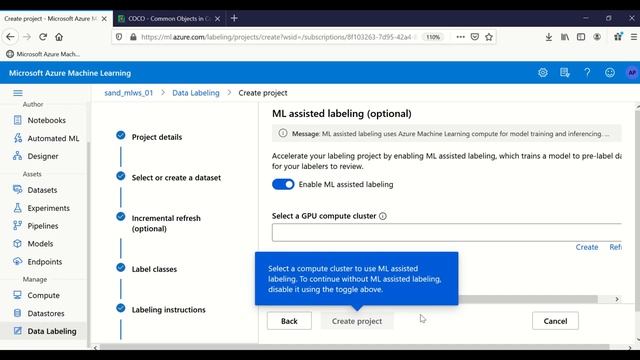Save page to Pocket icon
The height and width of the screenshot is (360, 640).
[475, 37]
